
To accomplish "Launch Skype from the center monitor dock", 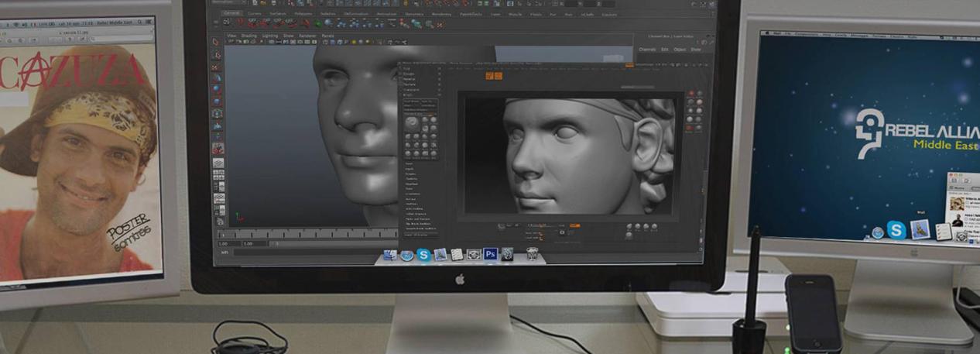I will click(x=424, y=254).
